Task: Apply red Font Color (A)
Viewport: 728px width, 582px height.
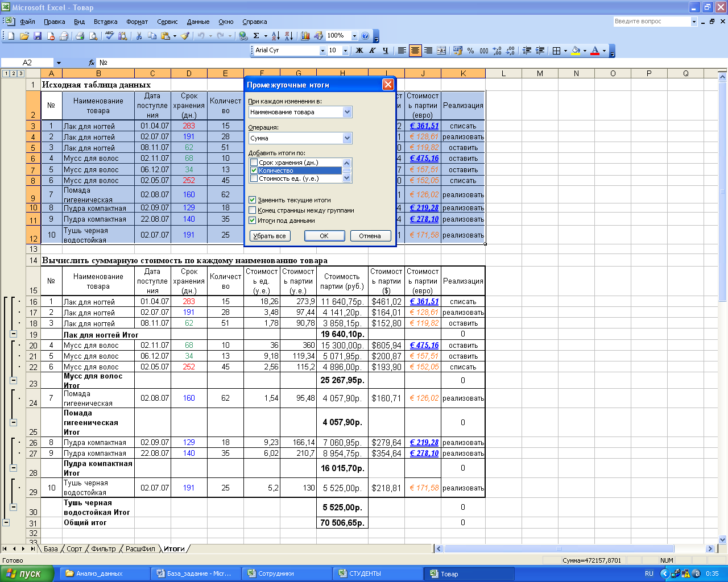Action: [x=595, y=51]
